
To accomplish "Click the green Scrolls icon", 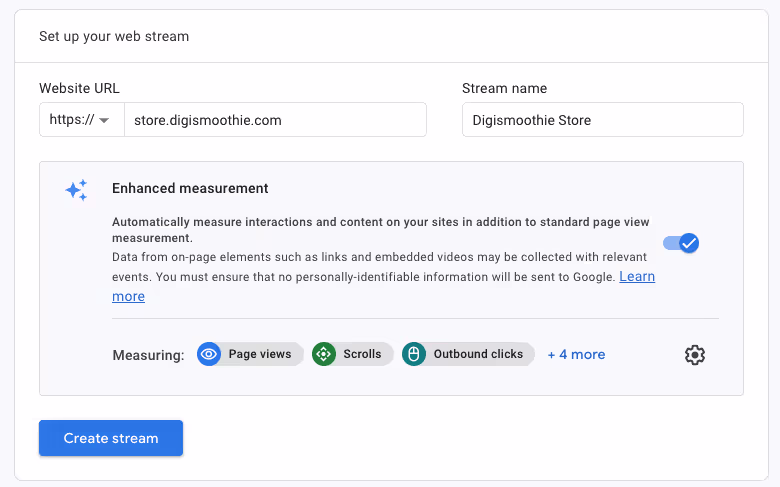I will (324, 354).
